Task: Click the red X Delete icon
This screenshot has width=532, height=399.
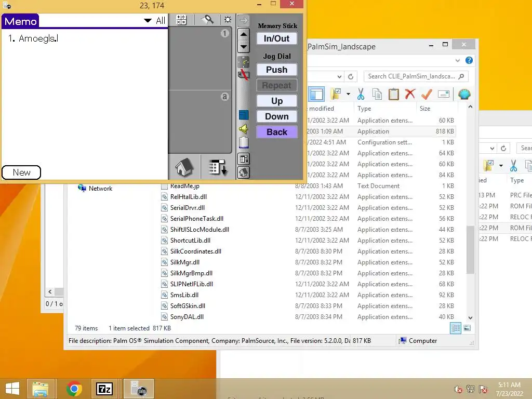Action: [410, 94]
